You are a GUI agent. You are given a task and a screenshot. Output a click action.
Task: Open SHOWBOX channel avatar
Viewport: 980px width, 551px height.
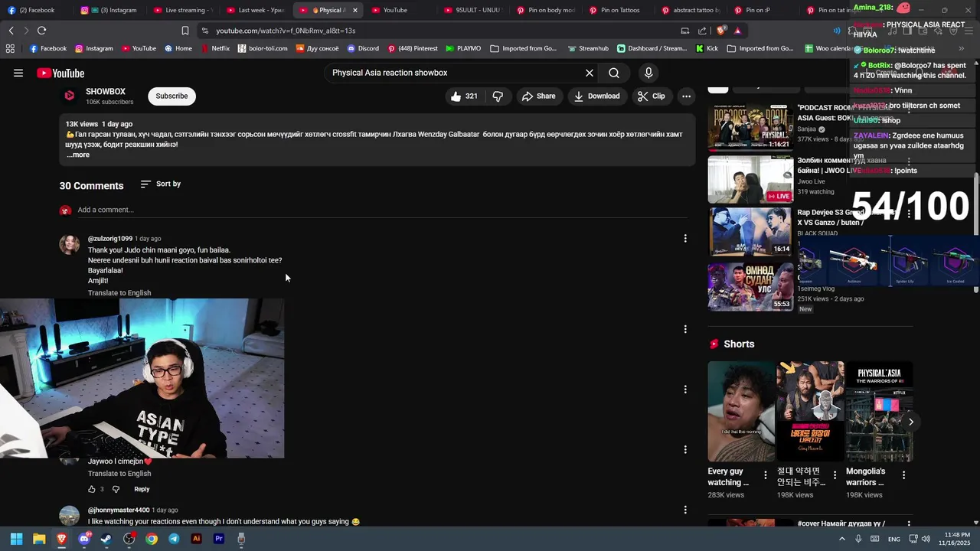(x=69, y=96)
